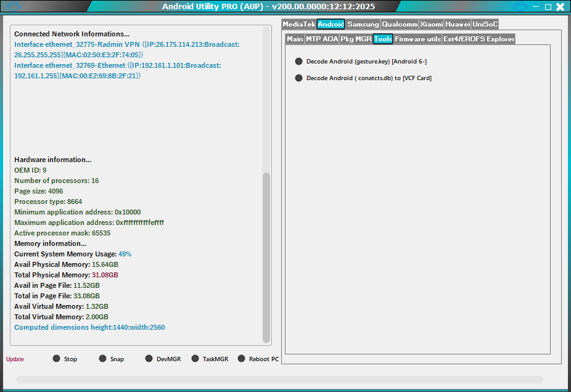Image resolution: width=571 pixels, height=392 pixels.
Task: Click the 'Connected Network Informations...' heading
Action: (72, 34)
